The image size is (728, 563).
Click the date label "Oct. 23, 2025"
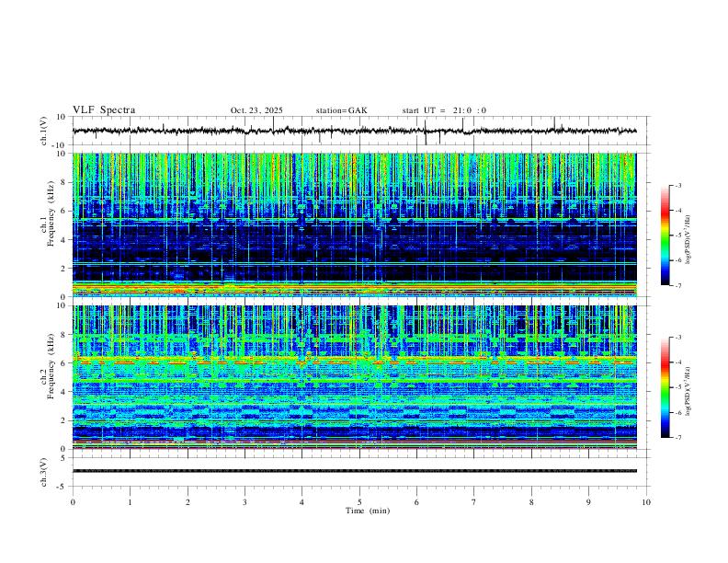click(256, 110)
